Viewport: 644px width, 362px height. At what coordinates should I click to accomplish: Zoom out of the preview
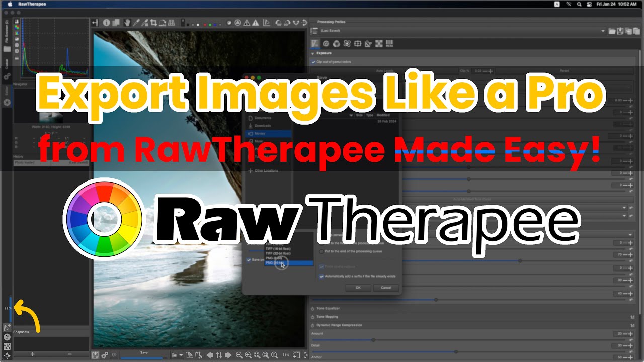239,355
